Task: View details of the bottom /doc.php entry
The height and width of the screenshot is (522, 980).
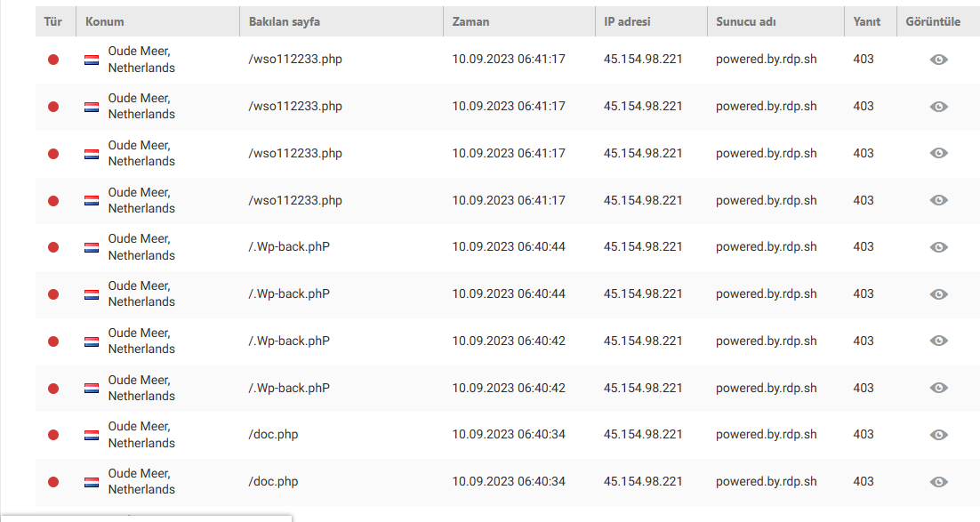Action: (x=938, y=482)
